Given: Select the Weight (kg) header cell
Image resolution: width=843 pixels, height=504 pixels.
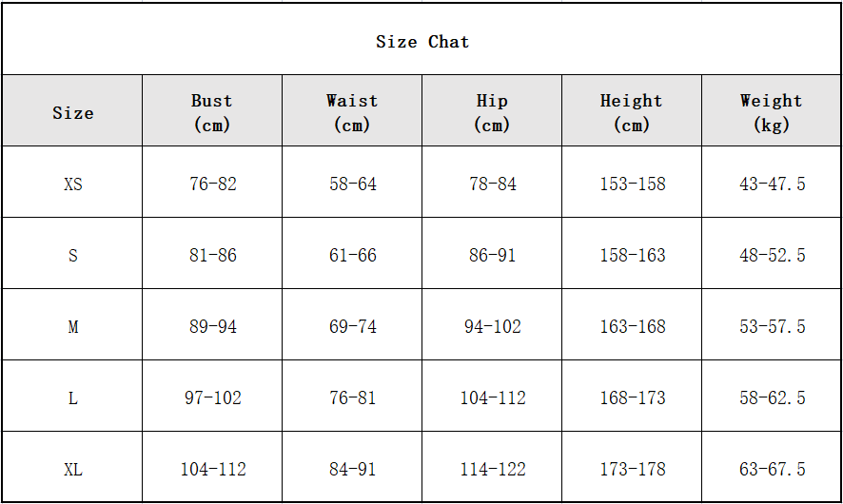Looking at the screenshot, I should pyautogui.click(x=772, y=112).
